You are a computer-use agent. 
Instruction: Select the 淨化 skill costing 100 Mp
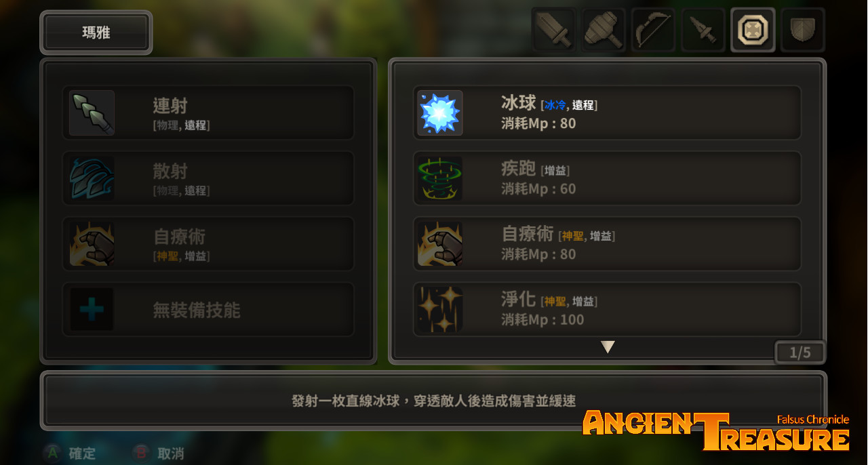pos(607,310)
